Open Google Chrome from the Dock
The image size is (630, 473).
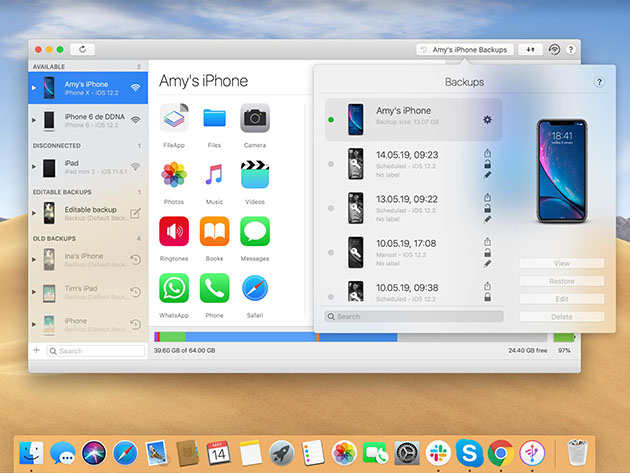coord(501,453)
